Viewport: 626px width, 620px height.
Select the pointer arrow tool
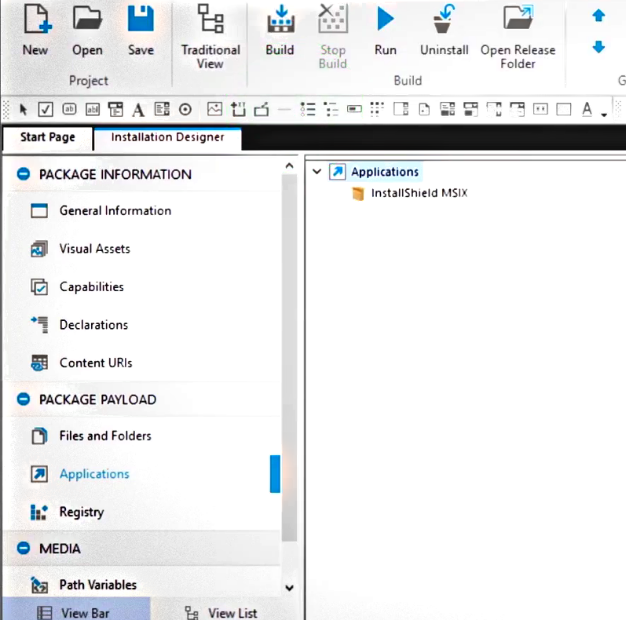click(x=23, y=109)
